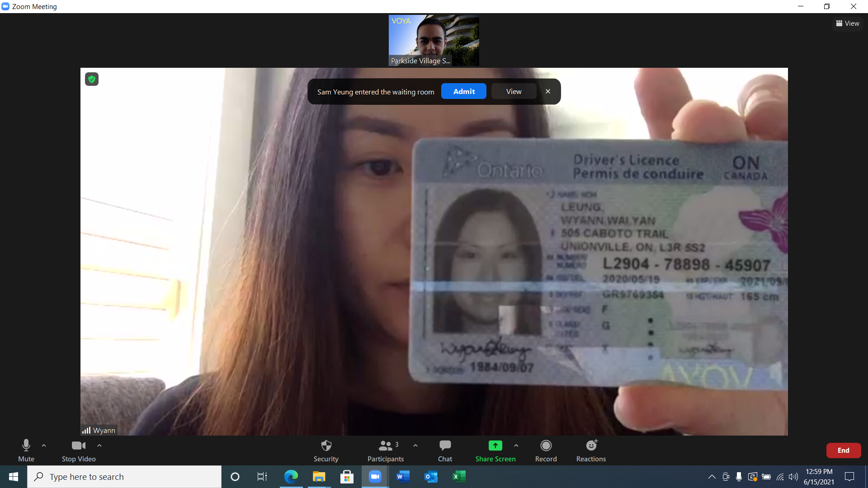Open the Action Center notifications icon

pos(849,477)
